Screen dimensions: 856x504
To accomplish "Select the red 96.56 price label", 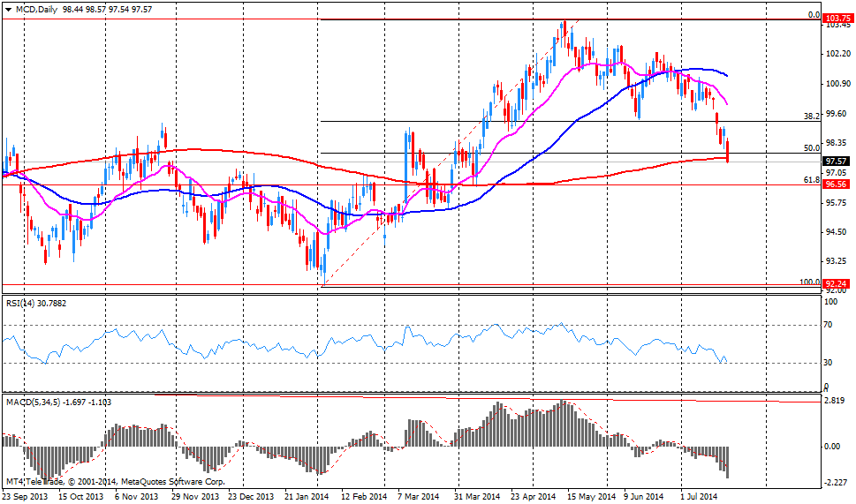I will [x=837, y=185].
